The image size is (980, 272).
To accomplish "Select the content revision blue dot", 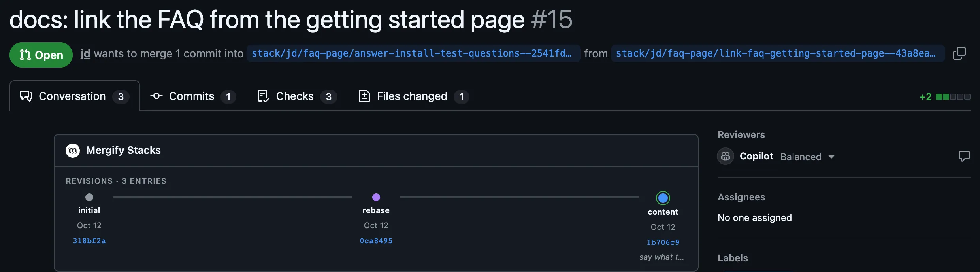I will [663, 198].
